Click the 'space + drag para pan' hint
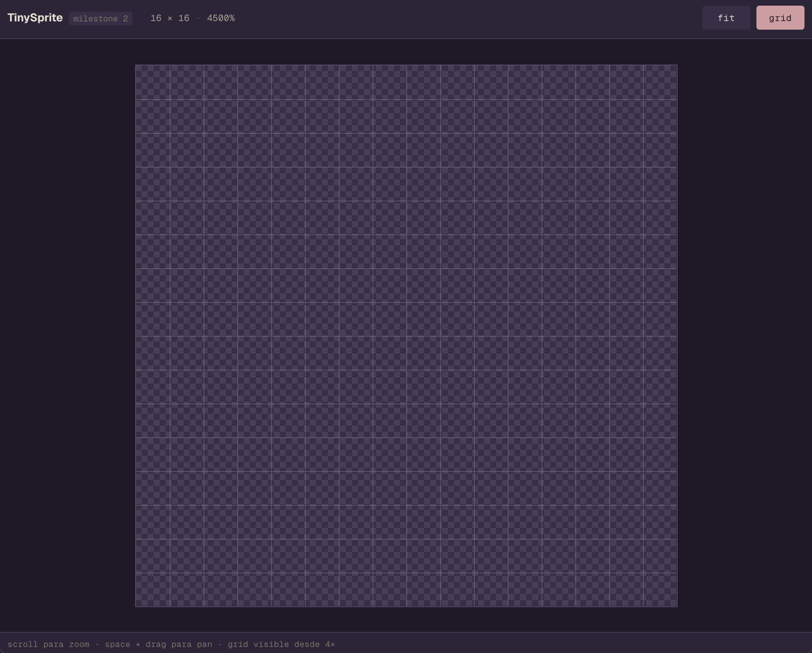 (158, 644)
